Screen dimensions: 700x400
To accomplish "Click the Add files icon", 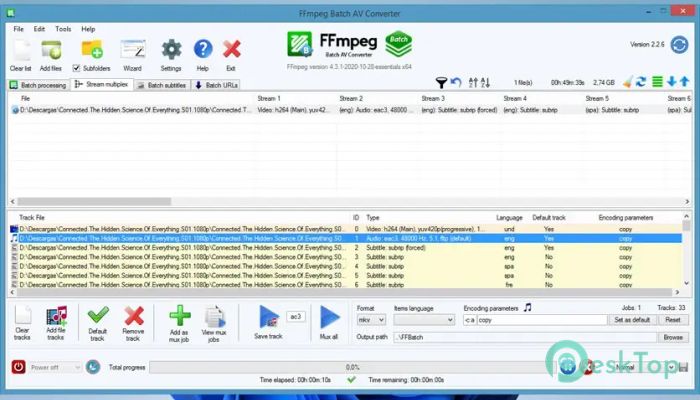I will (51, 50).
